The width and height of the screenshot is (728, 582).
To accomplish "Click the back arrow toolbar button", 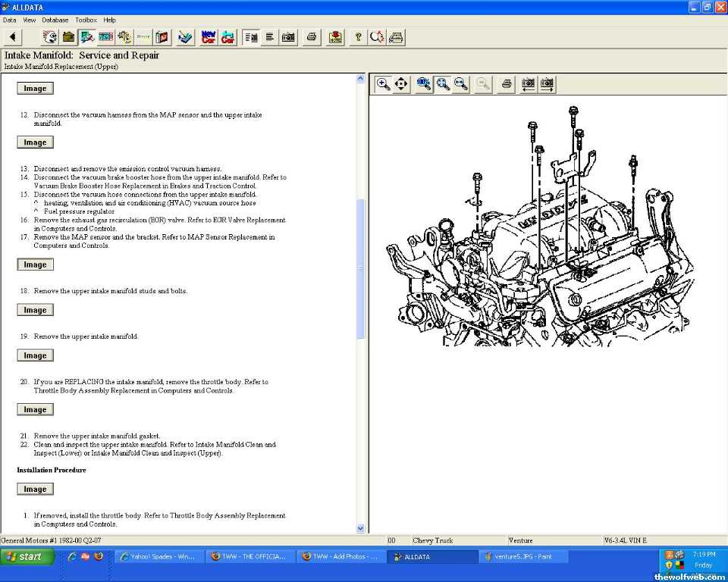I will 13,37.
